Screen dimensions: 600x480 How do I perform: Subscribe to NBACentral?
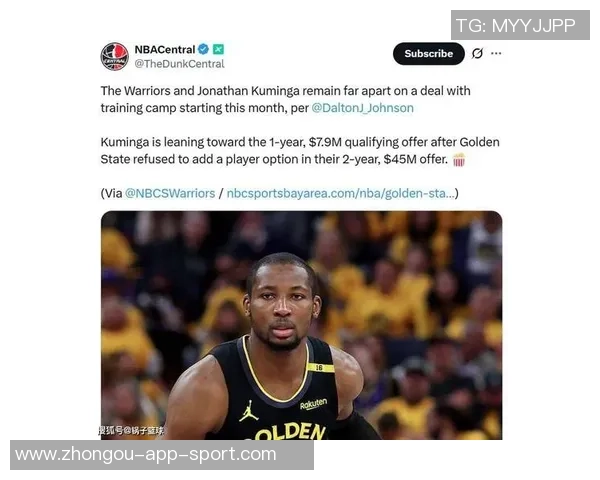coord(429,54)
